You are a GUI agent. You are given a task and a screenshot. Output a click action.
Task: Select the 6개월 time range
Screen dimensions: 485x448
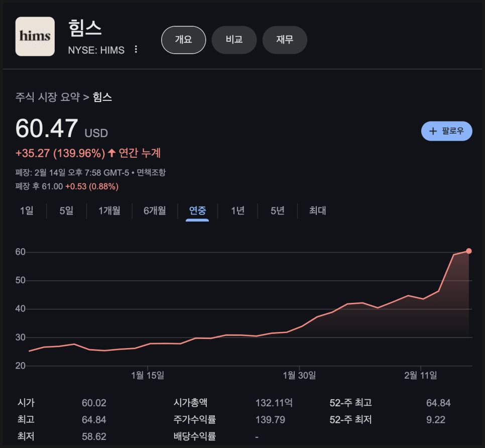[x=155, y=211]
